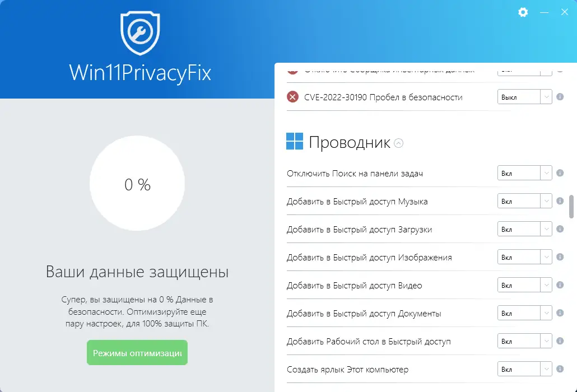Click the red error icon next to CVE-2022-30190
This screenshot has height=392, width=577.
(x=292, y=97)
